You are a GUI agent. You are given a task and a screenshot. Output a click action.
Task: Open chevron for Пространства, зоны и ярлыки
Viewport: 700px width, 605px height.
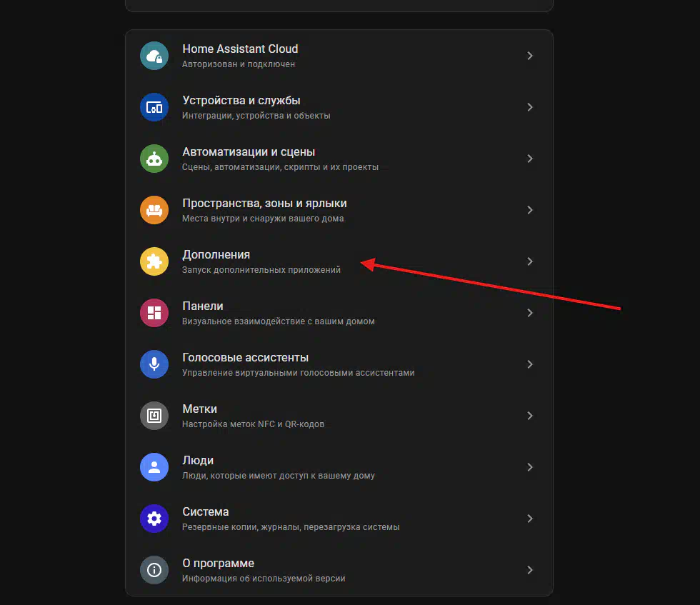530,210
